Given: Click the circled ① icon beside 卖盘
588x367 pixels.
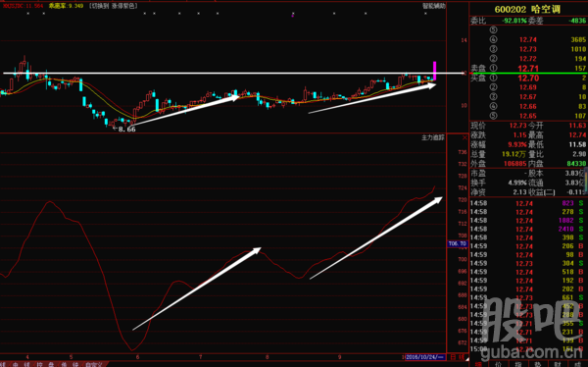Looking at the screenshot, I should click(x=494, y=68).
